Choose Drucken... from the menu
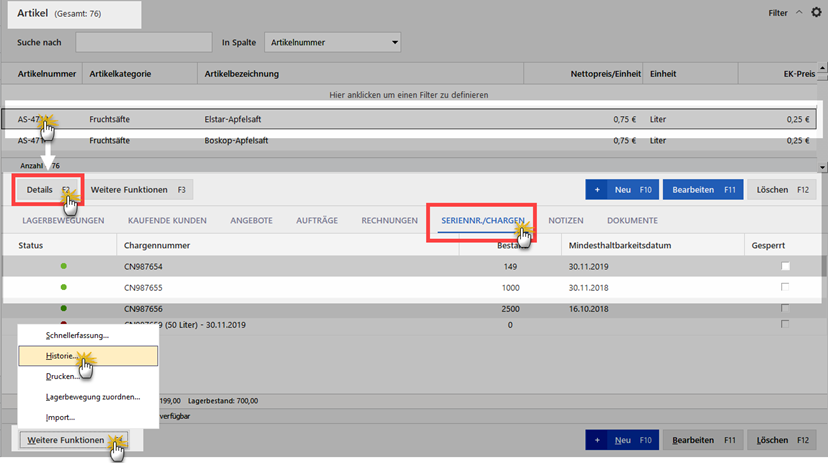828x463 pixels. (x=88, y=376)
